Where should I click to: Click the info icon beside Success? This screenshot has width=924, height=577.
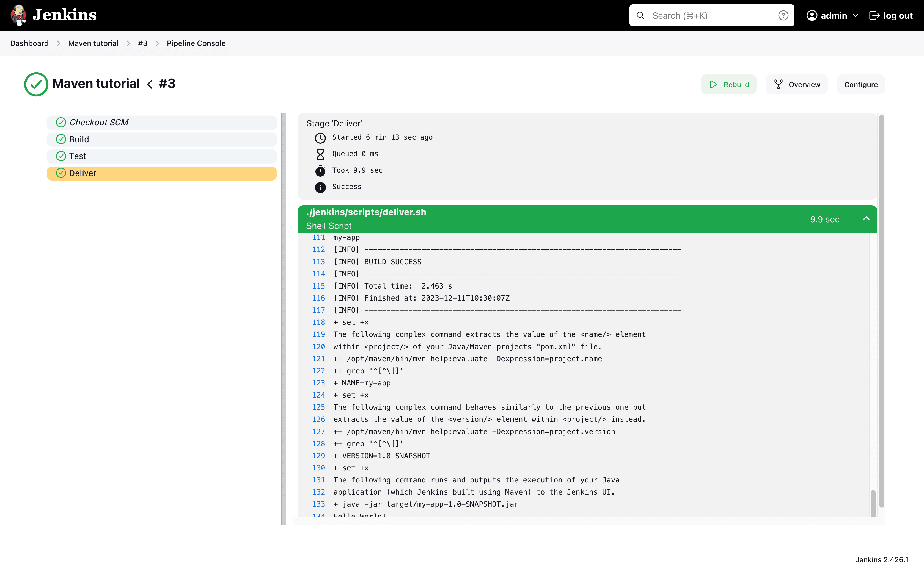[320, 187]
